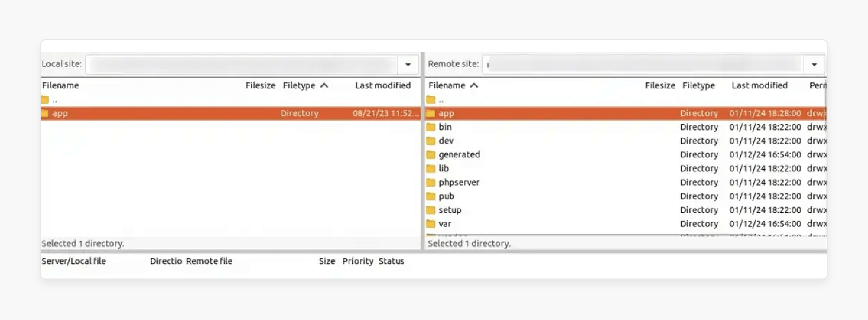This screenshot has width=868, height=320.
Task: Select the remote 'dev' directory name
Action: point(446,141)
